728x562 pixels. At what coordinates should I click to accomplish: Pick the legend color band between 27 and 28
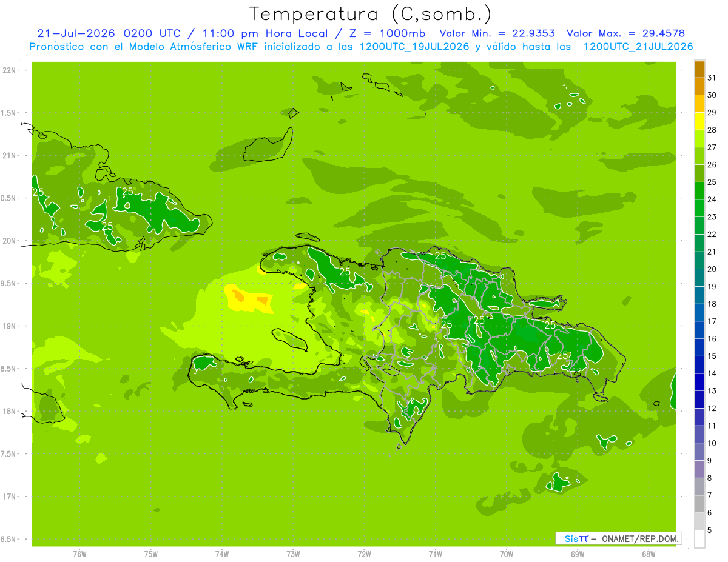(699, 139)
